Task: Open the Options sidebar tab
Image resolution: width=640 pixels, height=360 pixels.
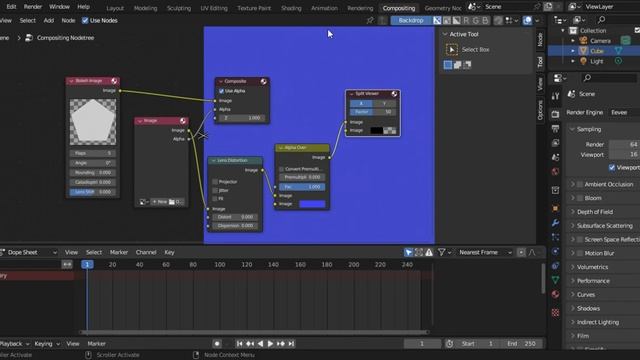Action: (x=540, y=110)
